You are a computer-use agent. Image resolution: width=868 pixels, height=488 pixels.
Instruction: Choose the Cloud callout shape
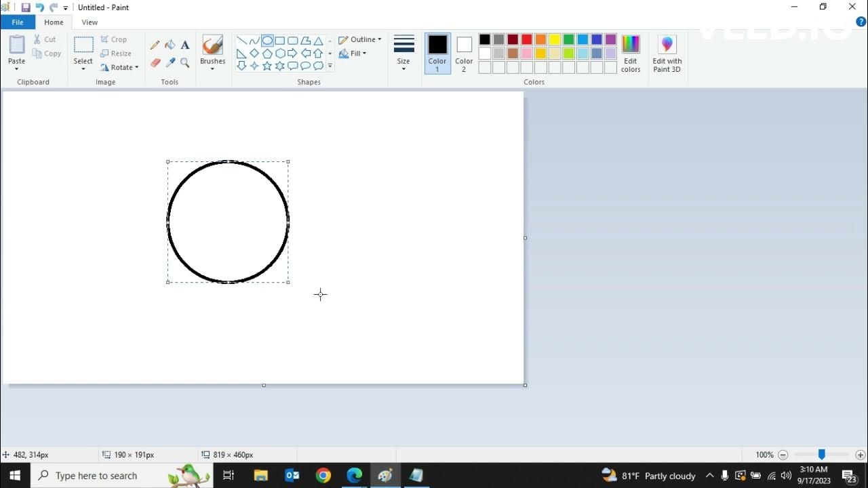pos(318,66)
